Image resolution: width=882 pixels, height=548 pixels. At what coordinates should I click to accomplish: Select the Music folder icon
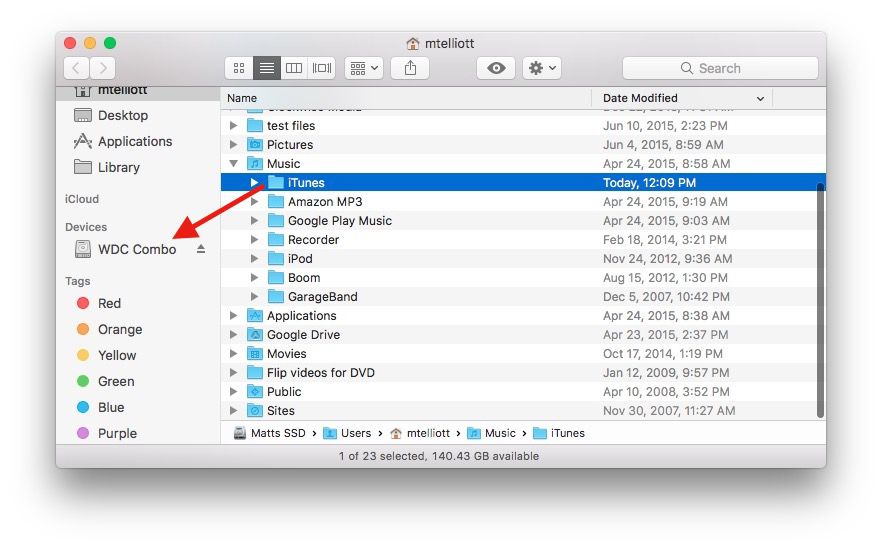pyautogui.click(x=255, y=163)
